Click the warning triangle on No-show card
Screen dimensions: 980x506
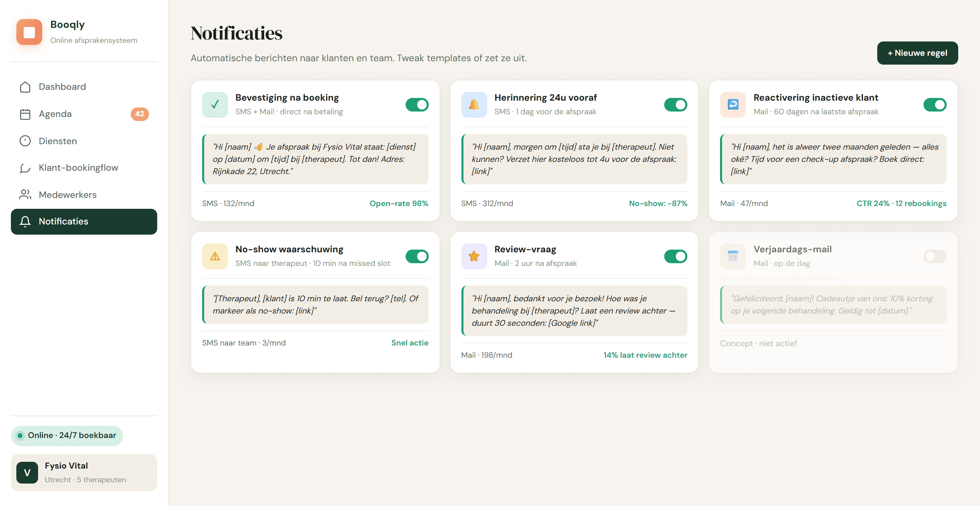(x=215, y=256)
